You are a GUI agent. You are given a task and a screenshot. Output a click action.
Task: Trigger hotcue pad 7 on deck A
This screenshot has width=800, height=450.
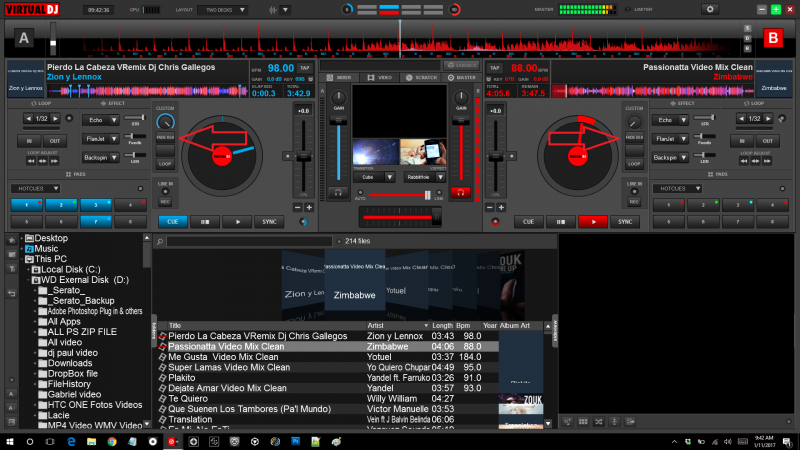[95, 221]
